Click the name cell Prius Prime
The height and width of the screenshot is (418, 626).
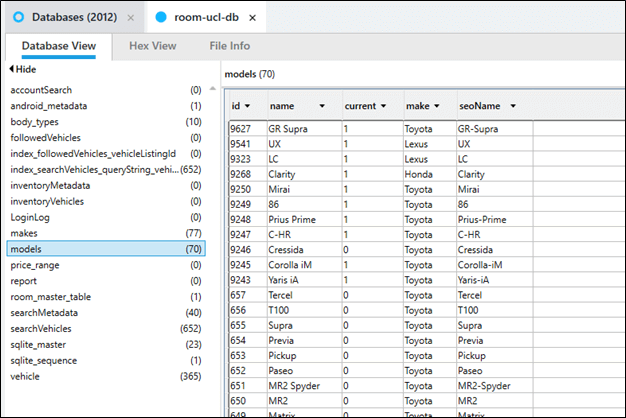click(305, 220)
